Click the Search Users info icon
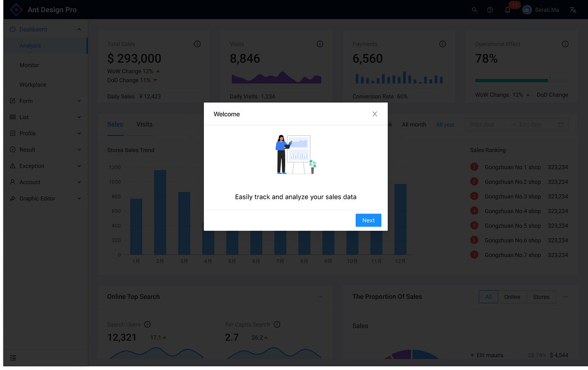 (147, 324)
